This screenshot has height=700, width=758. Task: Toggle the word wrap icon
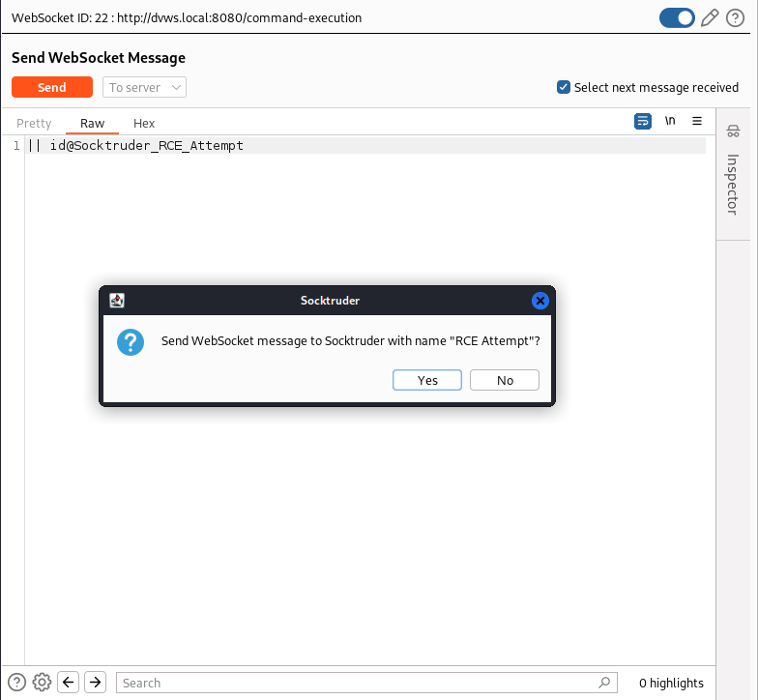tap(642, 121)
